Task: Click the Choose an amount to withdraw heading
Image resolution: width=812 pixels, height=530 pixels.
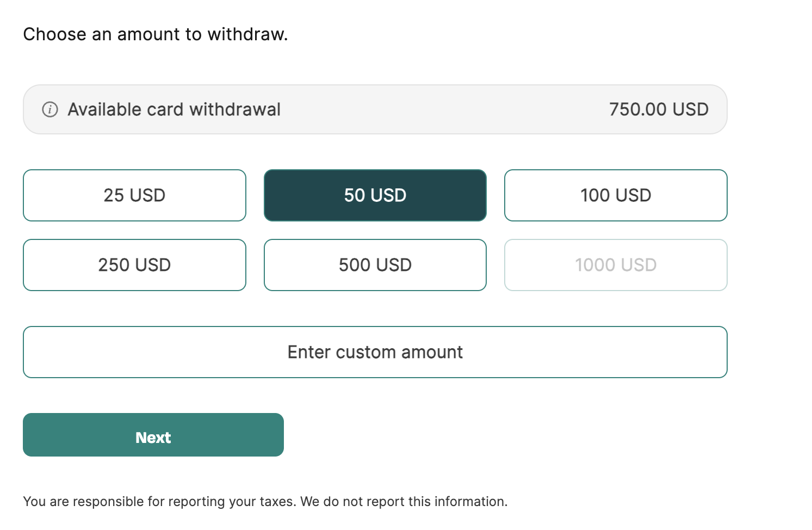Action: [154, 34]
